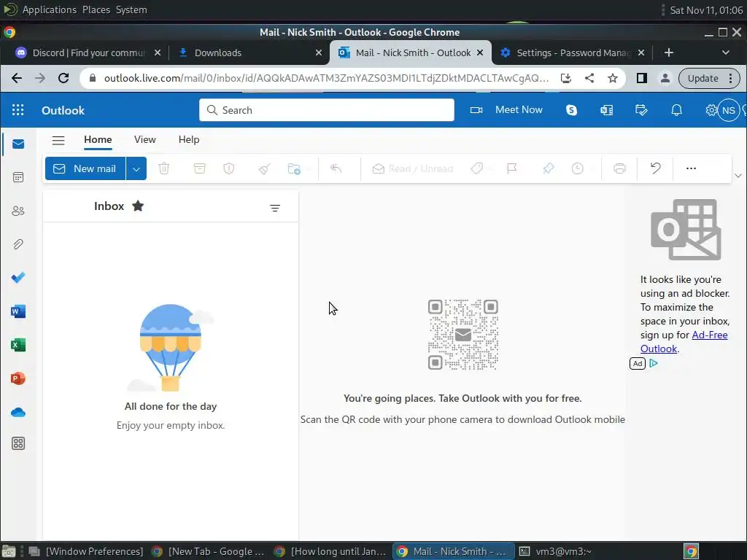Bookmark this page with the star
This screenshot has width=747, height=560.
[x=613, y=78]
